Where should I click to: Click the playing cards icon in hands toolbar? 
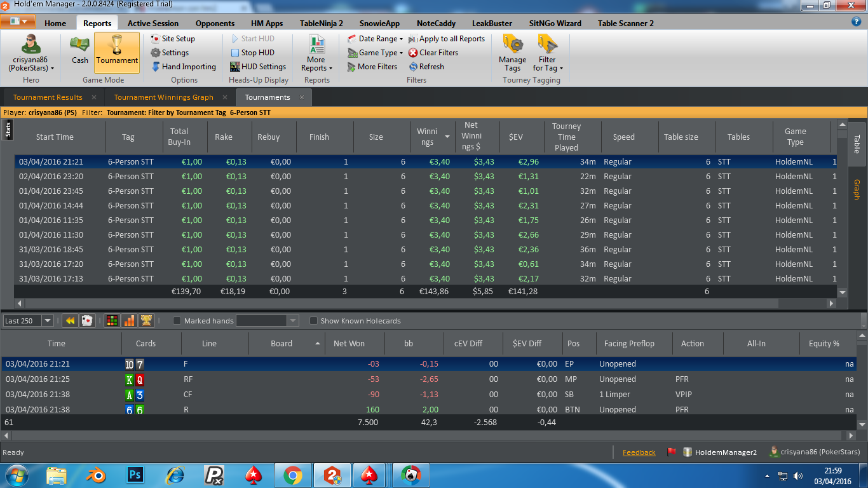pyautogui.click(x=87, y=321)
